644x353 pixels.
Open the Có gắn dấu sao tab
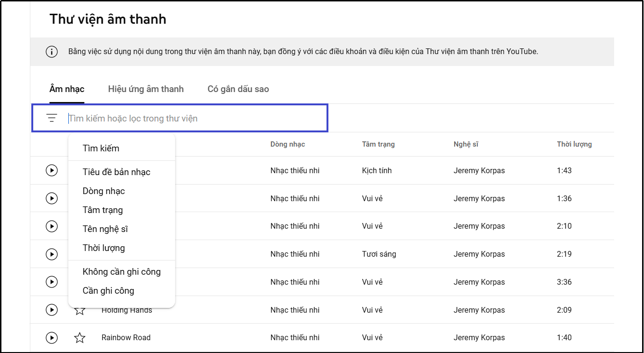238,89
